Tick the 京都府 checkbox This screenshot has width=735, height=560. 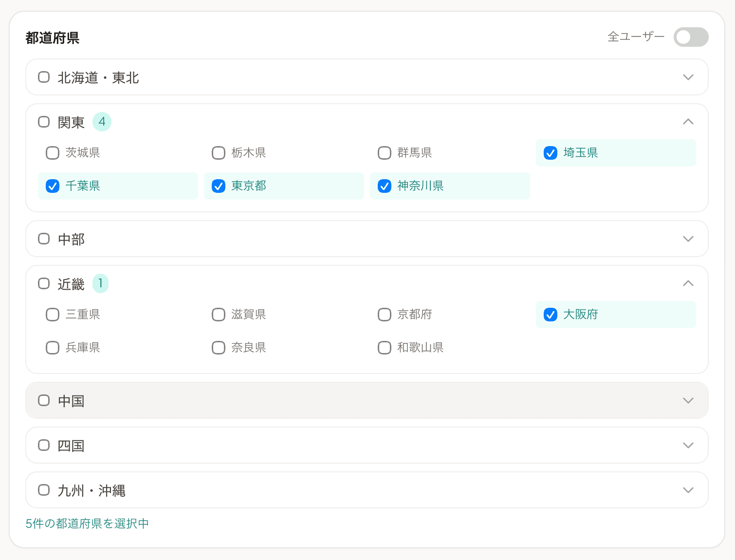point(385,315)
